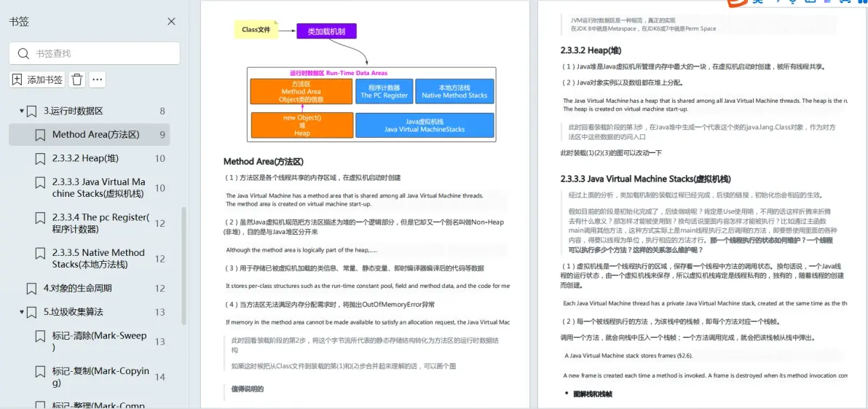Open 2.3.3.4 The pc Register bookmark
Viewport: 868px width, 409px height.
100,223
